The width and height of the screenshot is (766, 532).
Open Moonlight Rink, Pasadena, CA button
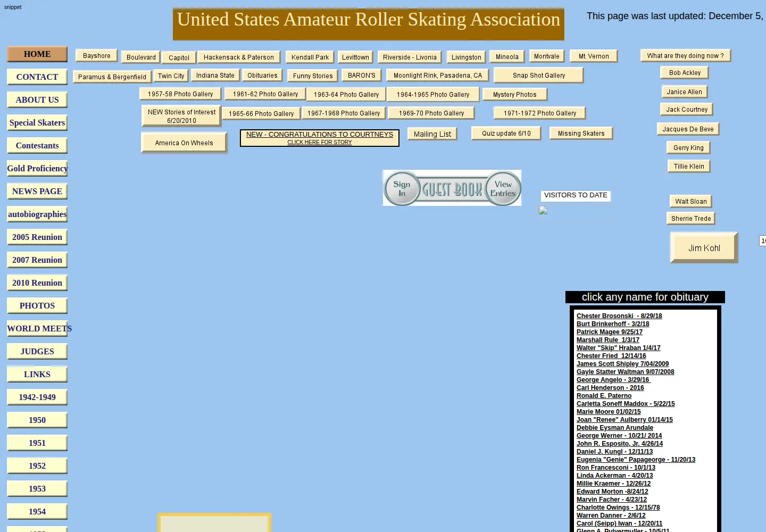(x=438, y=76)
